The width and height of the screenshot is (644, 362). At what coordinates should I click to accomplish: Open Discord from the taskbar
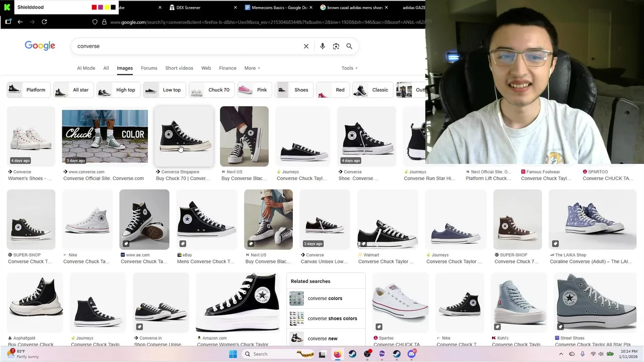pos(412,354)
